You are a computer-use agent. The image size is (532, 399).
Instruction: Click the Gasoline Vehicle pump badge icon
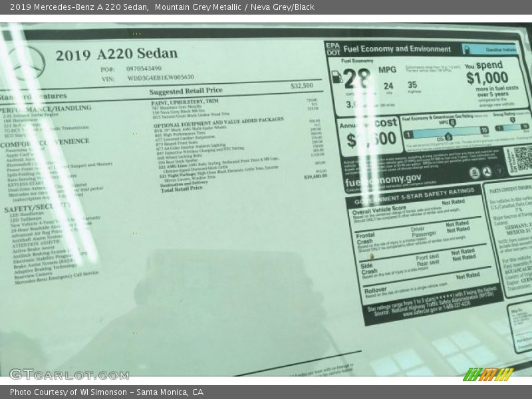pos(467,49)
